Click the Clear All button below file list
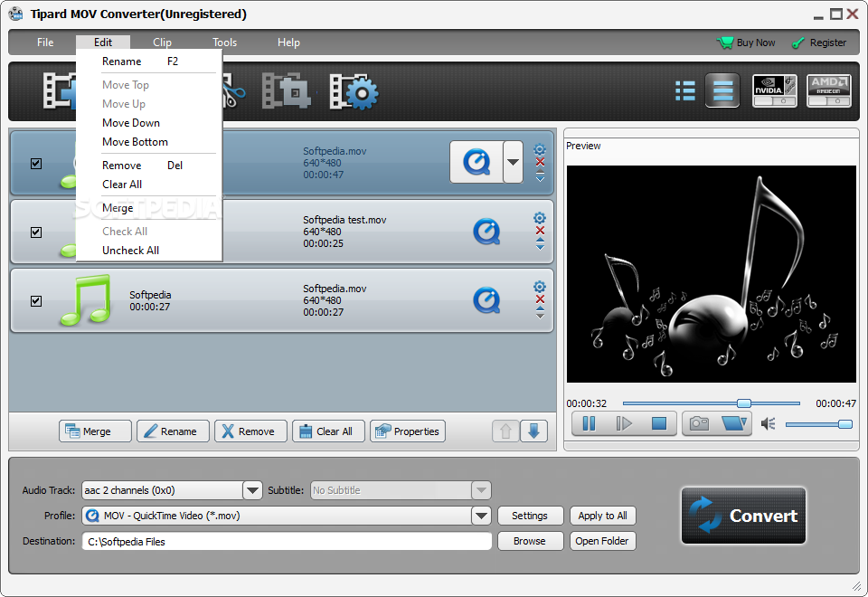Screen dimensions: 868x597 (329, 431)
